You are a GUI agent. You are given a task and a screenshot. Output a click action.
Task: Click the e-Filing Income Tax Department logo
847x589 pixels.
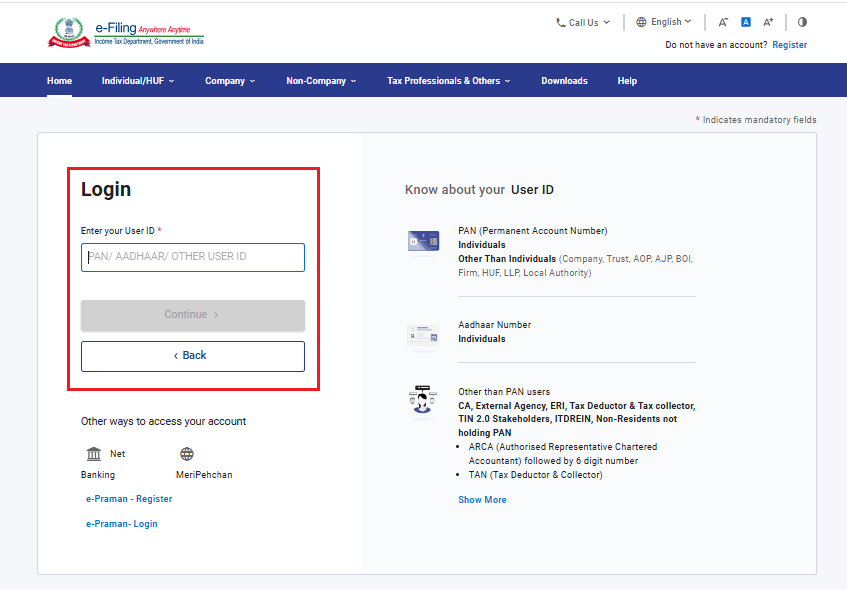[126, 32]
